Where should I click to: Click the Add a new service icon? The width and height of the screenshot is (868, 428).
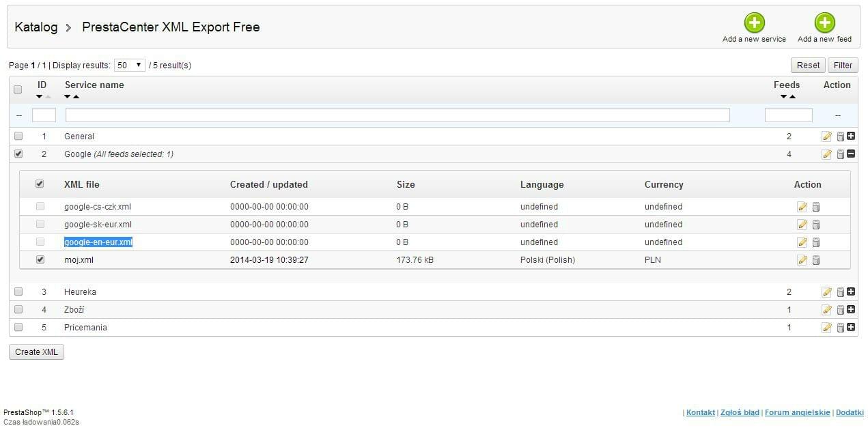tap(754, 23)
